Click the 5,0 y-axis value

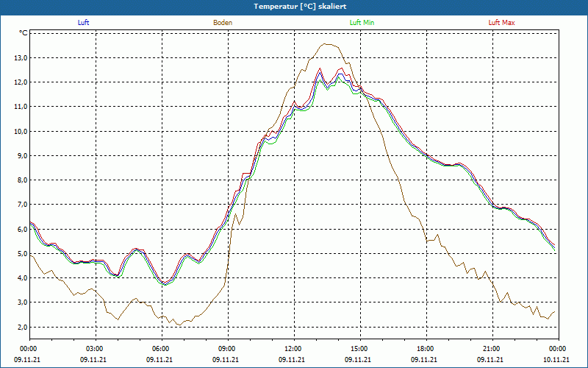click(x=23, y=254)
